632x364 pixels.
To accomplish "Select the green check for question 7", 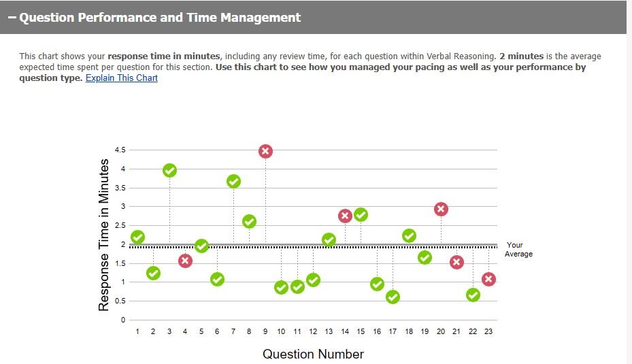I will 233,181.
